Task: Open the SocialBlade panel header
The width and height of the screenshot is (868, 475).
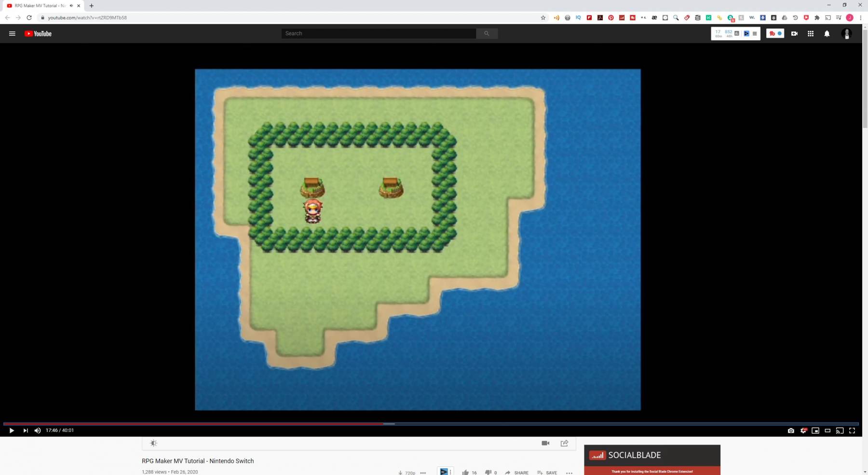Action: pos(652,455)
